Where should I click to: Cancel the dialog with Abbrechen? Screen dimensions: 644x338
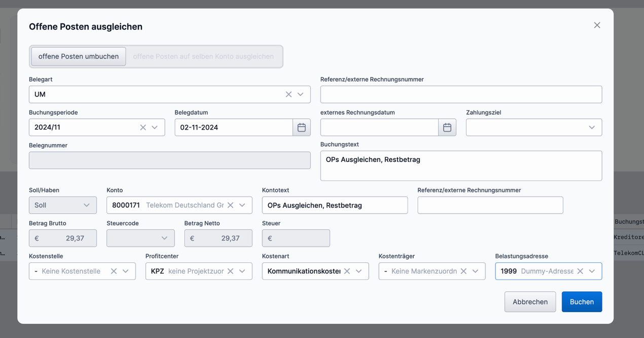[530, 301]
